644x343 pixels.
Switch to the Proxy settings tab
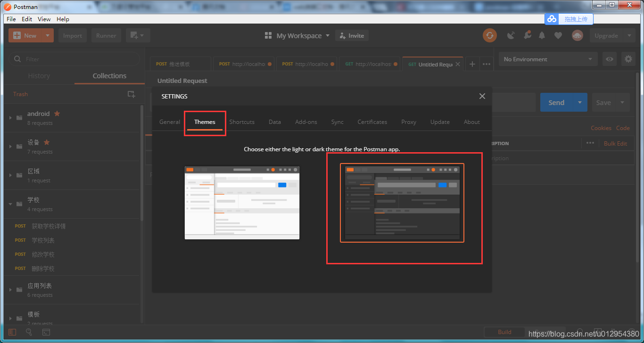(409, 122)
